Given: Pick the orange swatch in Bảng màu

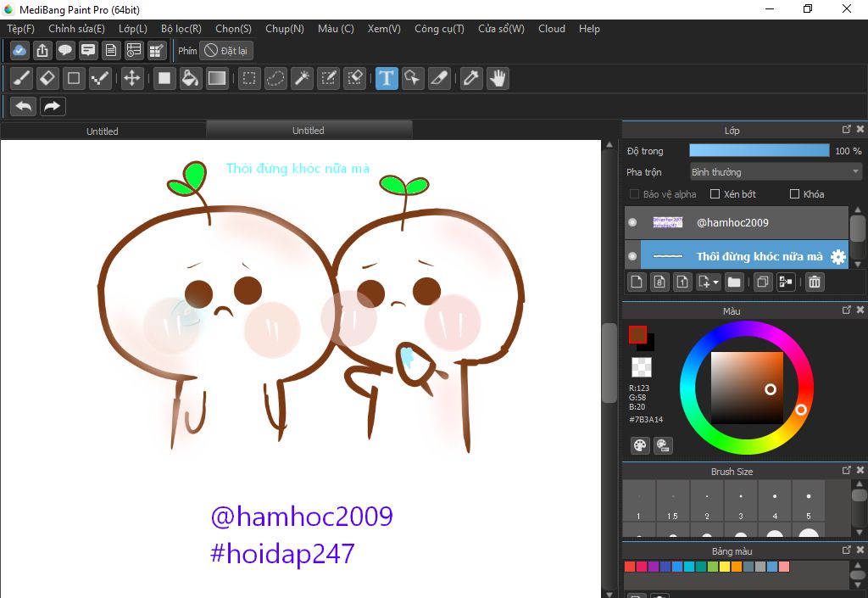Looking at the screenshot, I should coord(737,567).
